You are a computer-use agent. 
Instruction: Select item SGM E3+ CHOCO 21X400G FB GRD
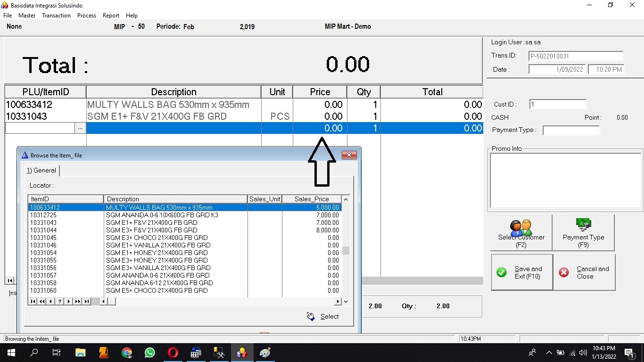coord(156,238)
